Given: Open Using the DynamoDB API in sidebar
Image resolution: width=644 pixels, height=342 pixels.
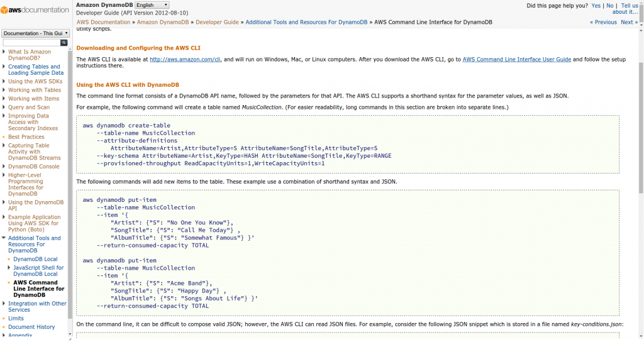Looking at the screenshot, I should 36,206.
